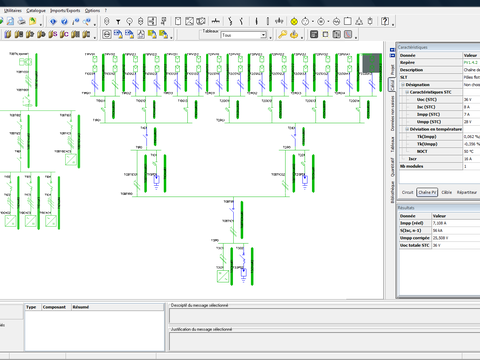Open the Catalogue menu
This screenshot has height=360, width=480.
click(x=36, y=11)
